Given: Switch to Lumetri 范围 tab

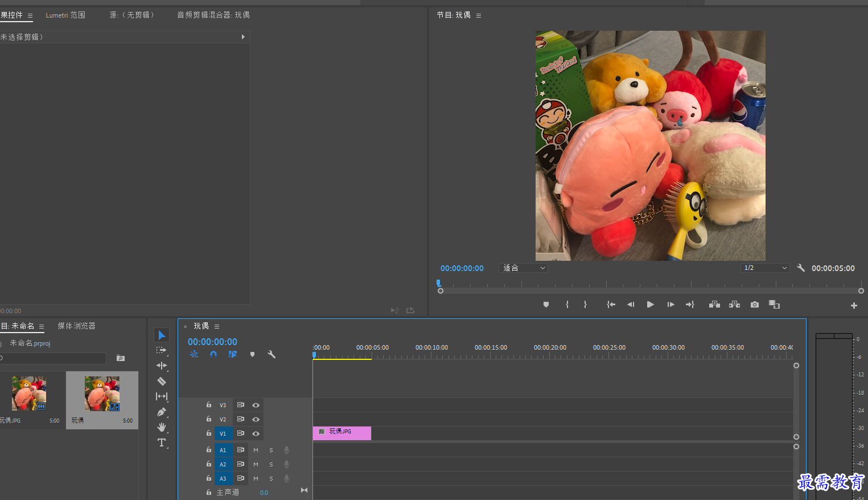Looking at the screenshot, I should coord(65,15).
